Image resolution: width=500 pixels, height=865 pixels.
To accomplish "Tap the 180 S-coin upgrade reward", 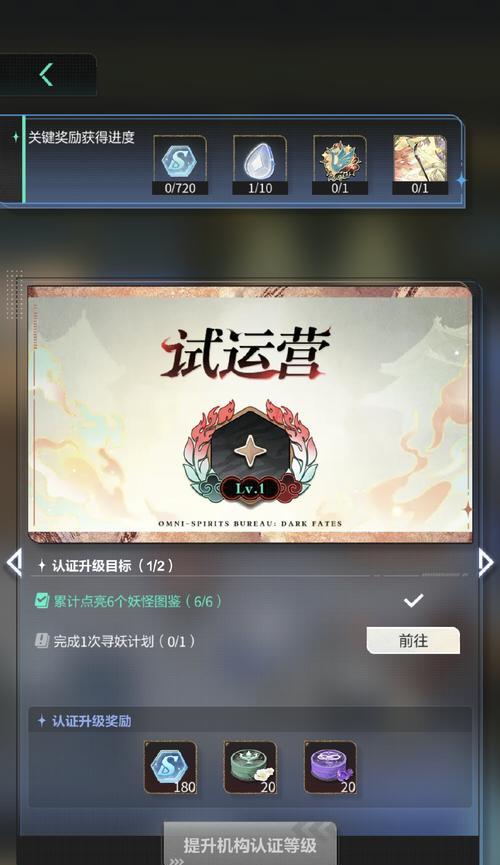I will pyautogui.click(x=171, y=767).
